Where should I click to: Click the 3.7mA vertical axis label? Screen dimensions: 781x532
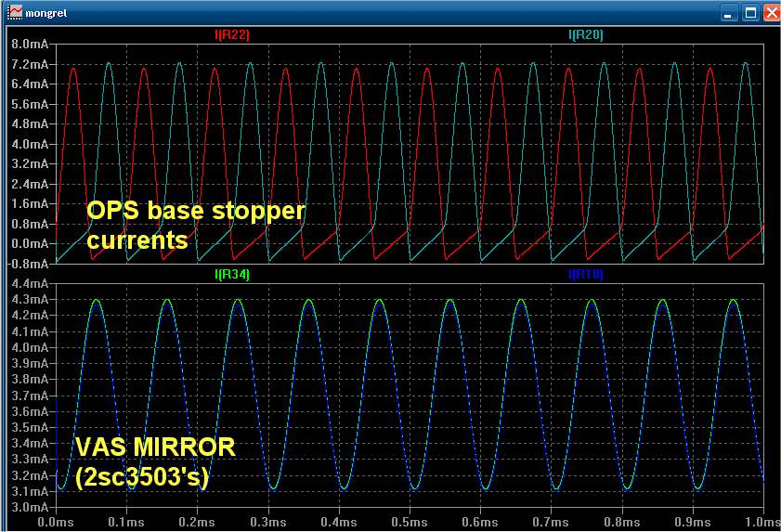click(x=30, y=396)
